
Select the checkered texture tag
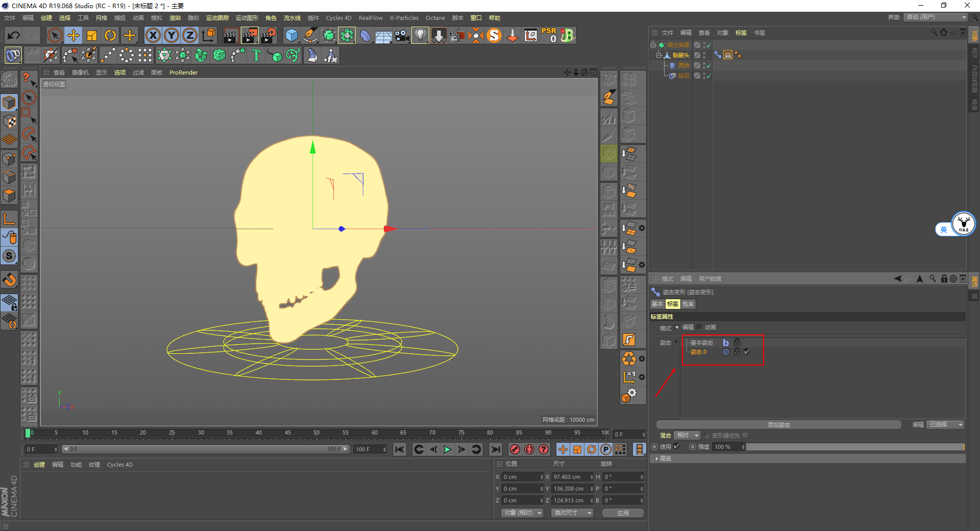[x=728, y=55]
